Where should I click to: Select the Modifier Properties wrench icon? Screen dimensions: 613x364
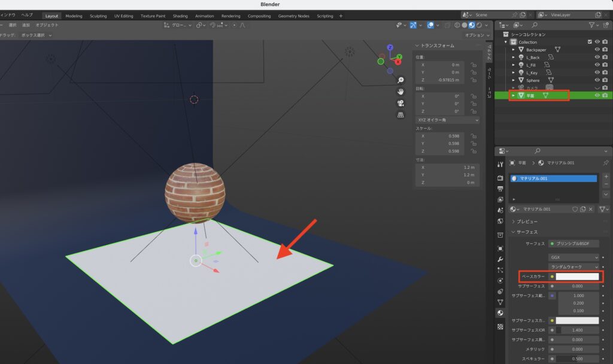point(499,257)
